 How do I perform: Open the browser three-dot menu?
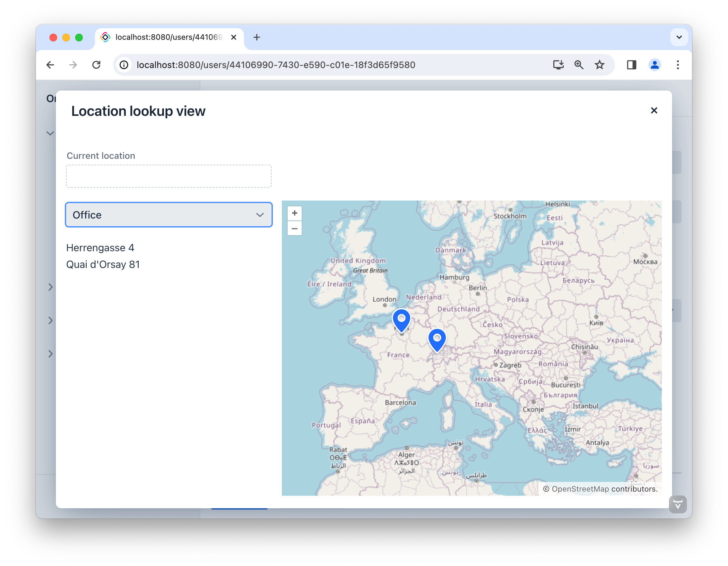(x=678, y=64)
